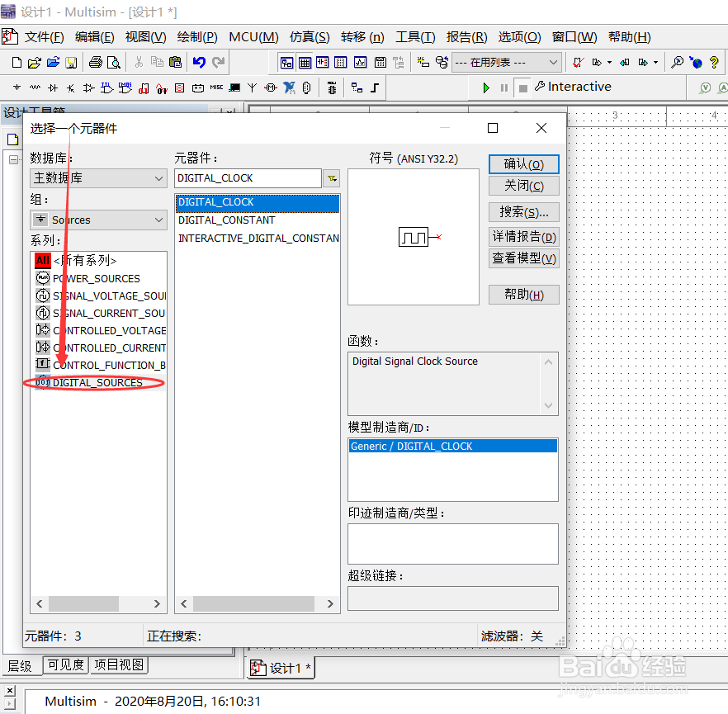Click the Save floppy disk icon
Viewport: 728px width, 714px height.
pyautogui.click(x=71, y=62)
